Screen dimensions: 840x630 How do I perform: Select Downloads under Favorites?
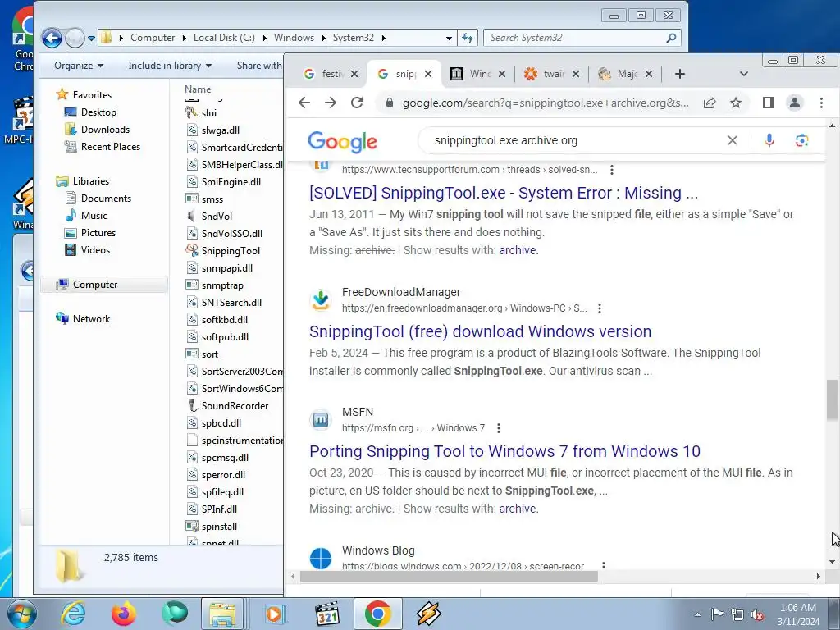coord(105,129)
